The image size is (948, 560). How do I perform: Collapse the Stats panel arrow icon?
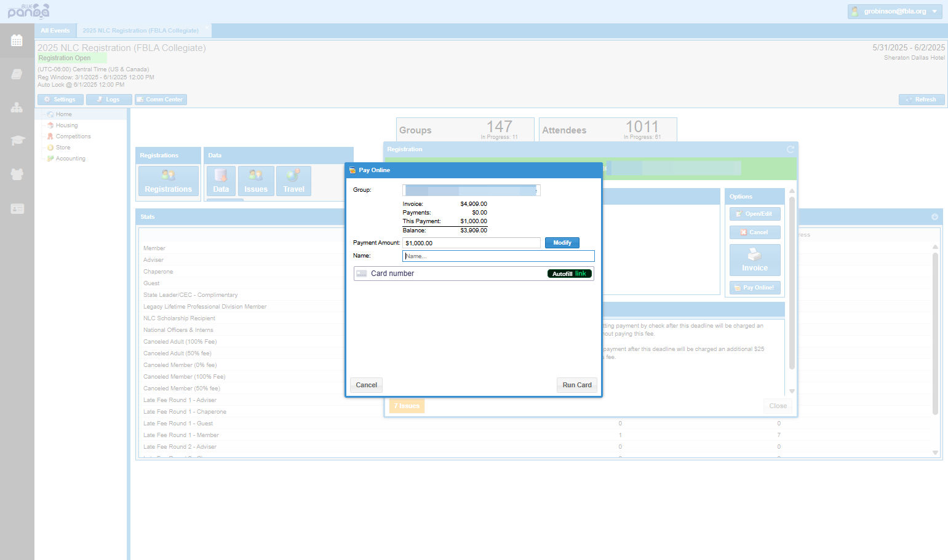point(934,217)
